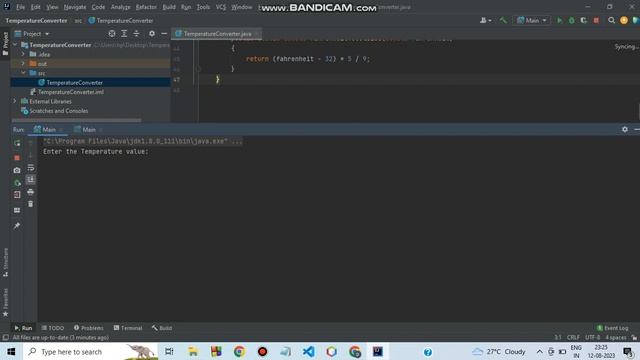Toggle soft-wrap in the console
640x360 pixels.
31,168
